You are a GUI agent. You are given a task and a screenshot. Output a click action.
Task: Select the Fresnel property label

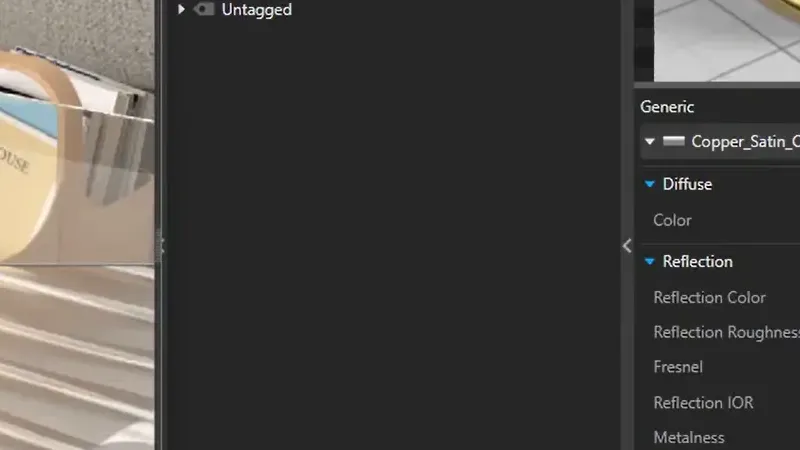(678, 367)
